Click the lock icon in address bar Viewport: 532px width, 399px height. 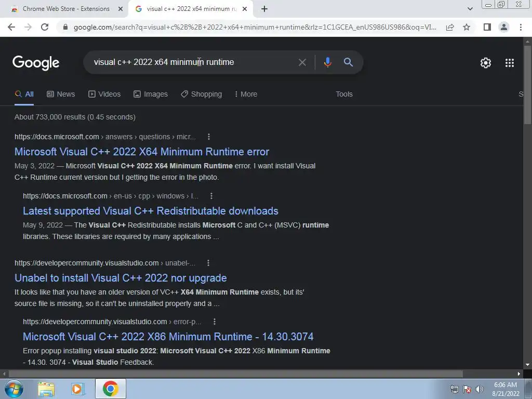65,27
